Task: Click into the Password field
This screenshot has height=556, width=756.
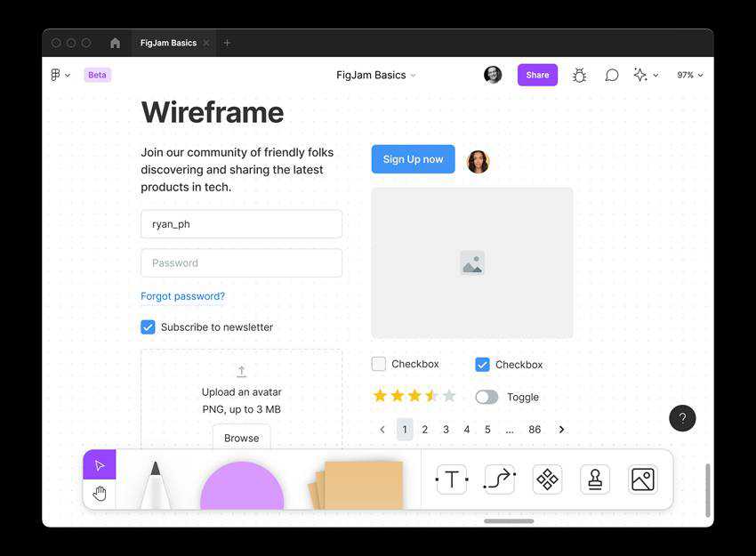Action: 241,263
